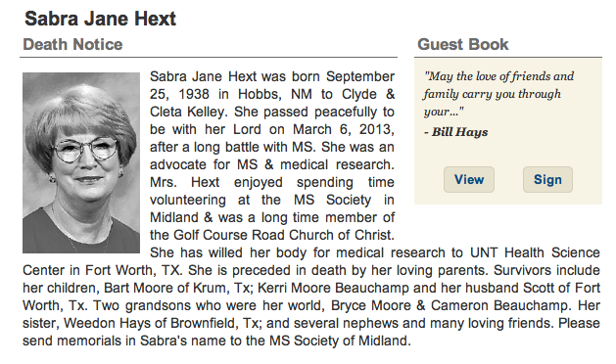The image size is (616, 364).
Task: Open the portrait photo of Sabra Hext
Action: click(x=81, y=162)
